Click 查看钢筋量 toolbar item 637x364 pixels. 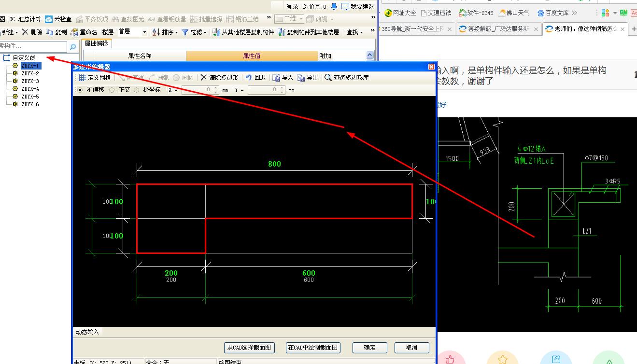[x=167, y=19]
